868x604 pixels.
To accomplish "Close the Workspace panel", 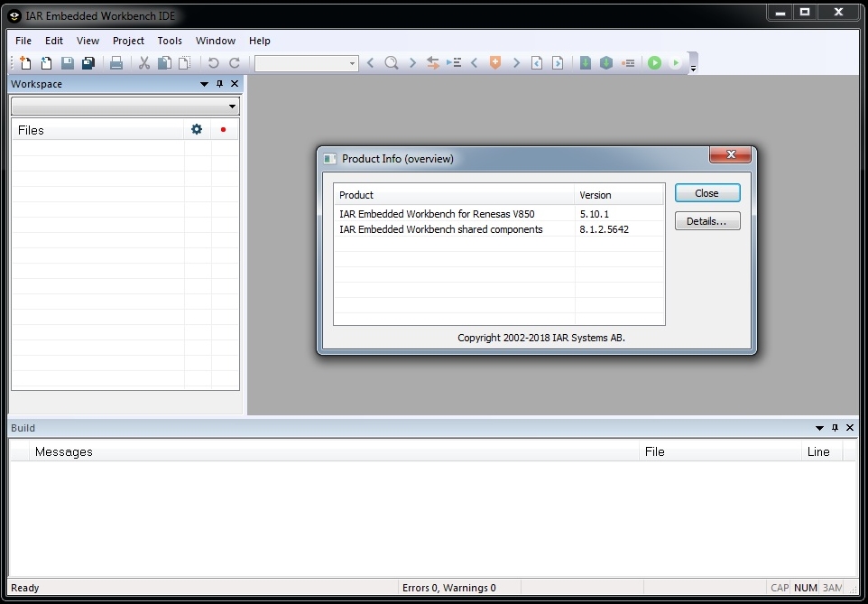I will pyautogui.click(x=235, y=84).
